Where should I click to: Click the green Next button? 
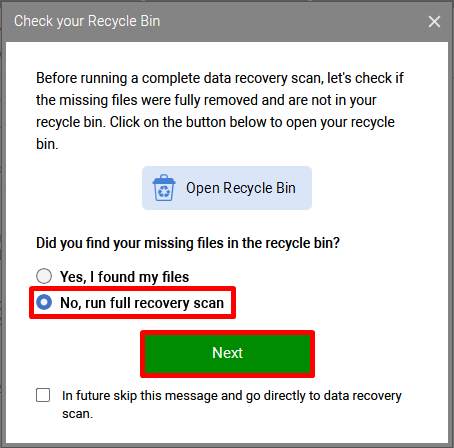coord(227,354)
